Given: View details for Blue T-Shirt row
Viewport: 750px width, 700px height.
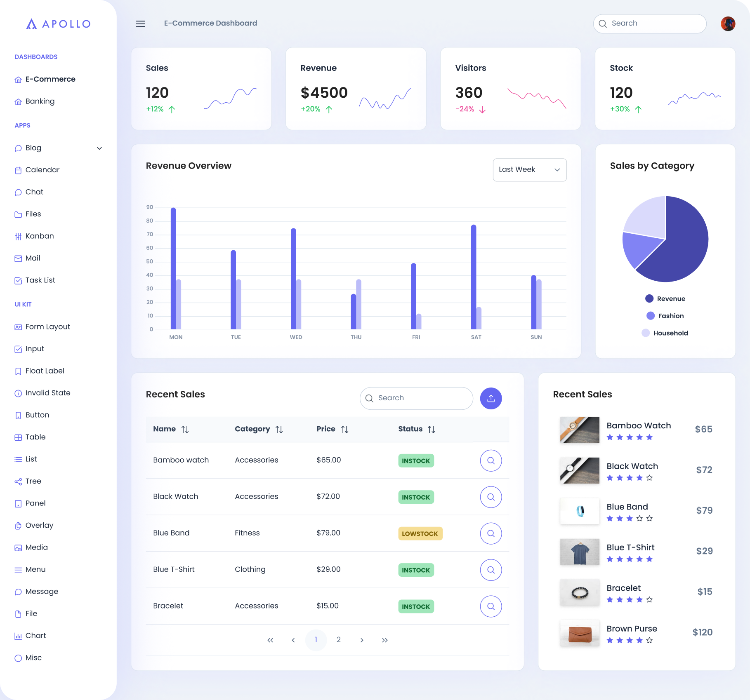Looking at the screenshot, I should [x=491, y=570].
